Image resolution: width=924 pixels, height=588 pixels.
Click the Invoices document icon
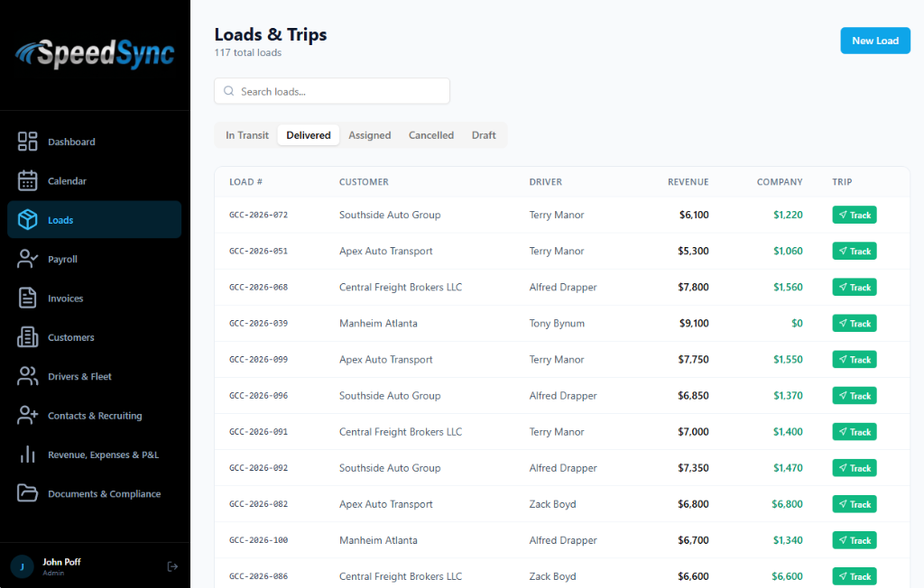point(27,299)
